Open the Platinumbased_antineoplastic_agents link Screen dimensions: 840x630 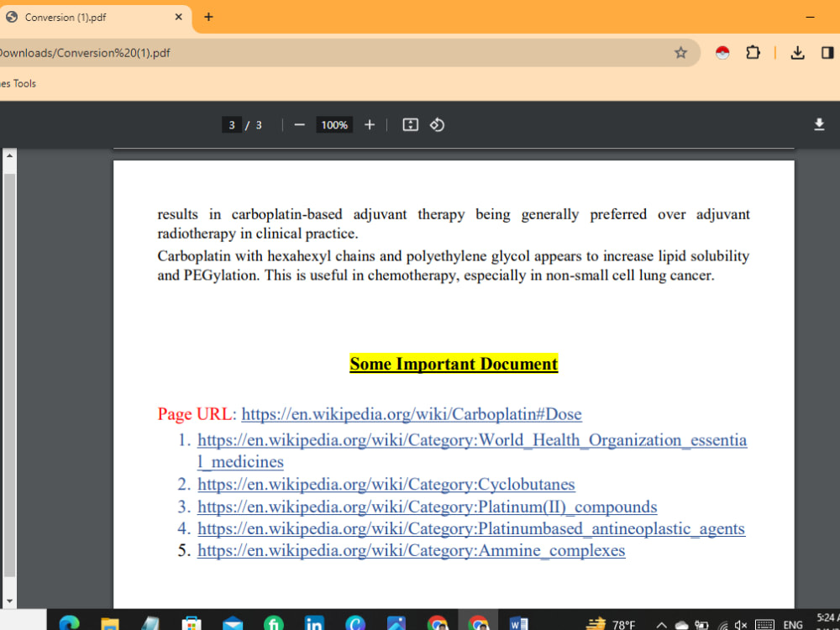(471, 528)
